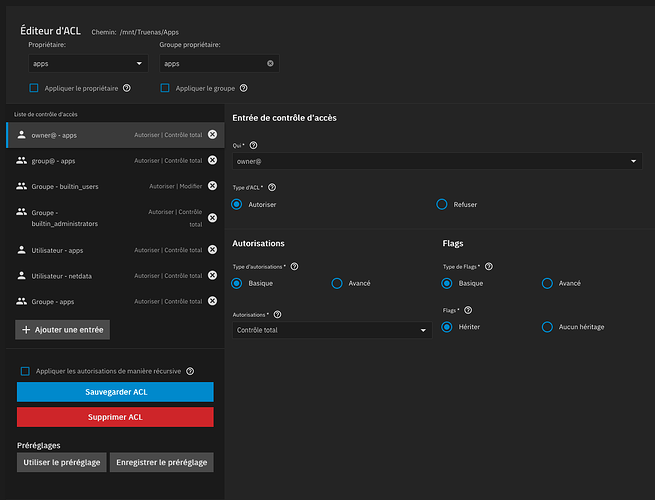Image resolution: width=655 pixels, height=500 pixels.
Task: Open the Autorisations Contrôle total dropdown
Action: click(331, 331)
